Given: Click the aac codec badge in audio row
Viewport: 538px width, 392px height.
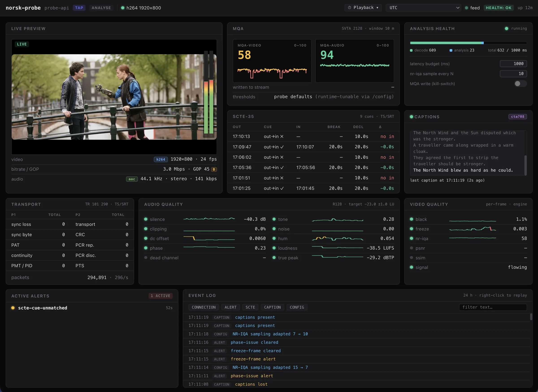Looking at the screenshot, I should tap(132, 179).
